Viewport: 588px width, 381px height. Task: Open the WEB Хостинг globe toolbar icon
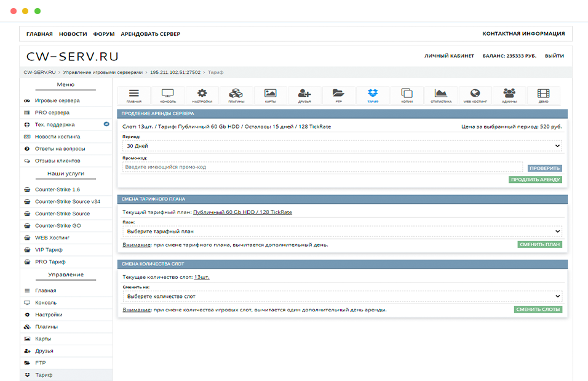(x=475, y=95)
